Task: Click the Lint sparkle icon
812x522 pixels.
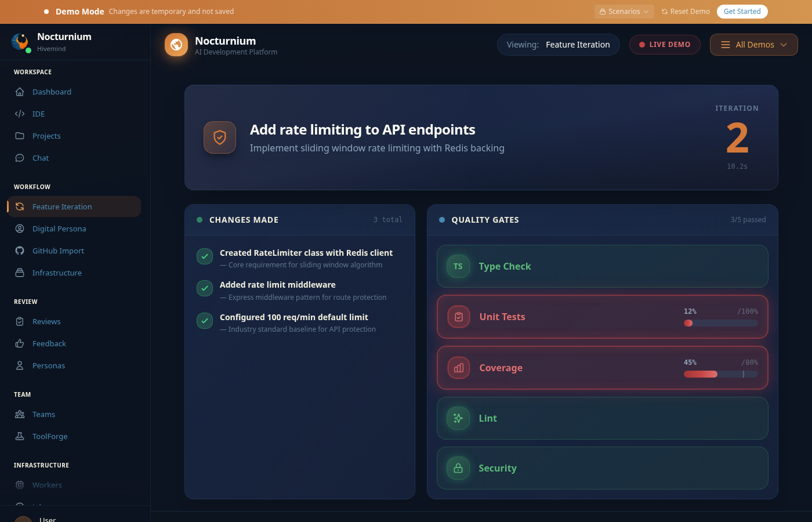Action: coord(458,418)
